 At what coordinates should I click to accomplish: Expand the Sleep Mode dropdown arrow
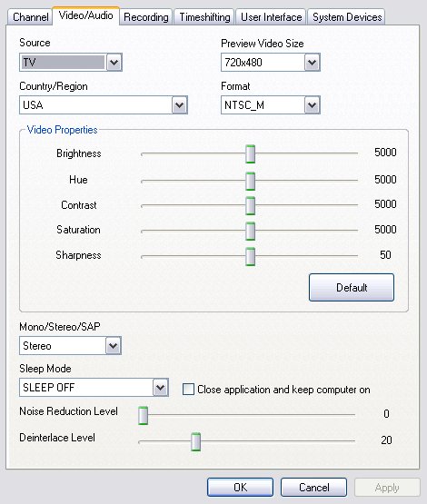tap(161, 388)
